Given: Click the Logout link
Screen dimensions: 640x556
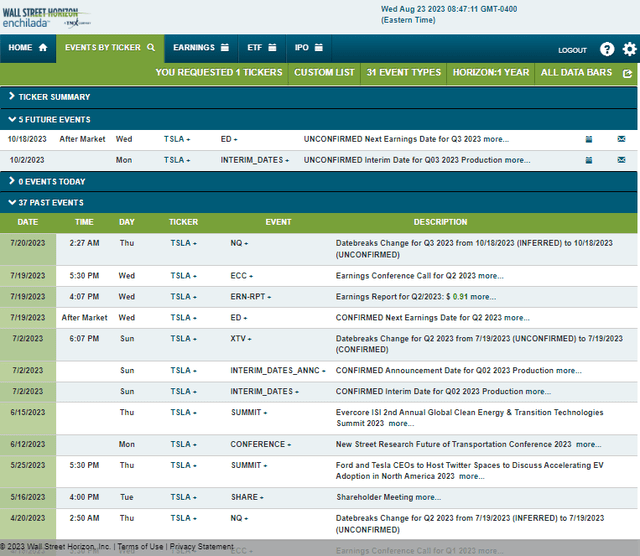Looking at the screenshot, I should (572, 50).
